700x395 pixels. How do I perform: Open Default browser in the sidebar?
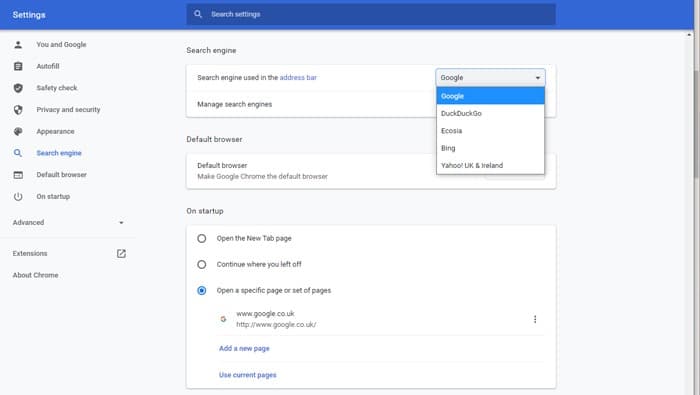click(x=62, y=175)
